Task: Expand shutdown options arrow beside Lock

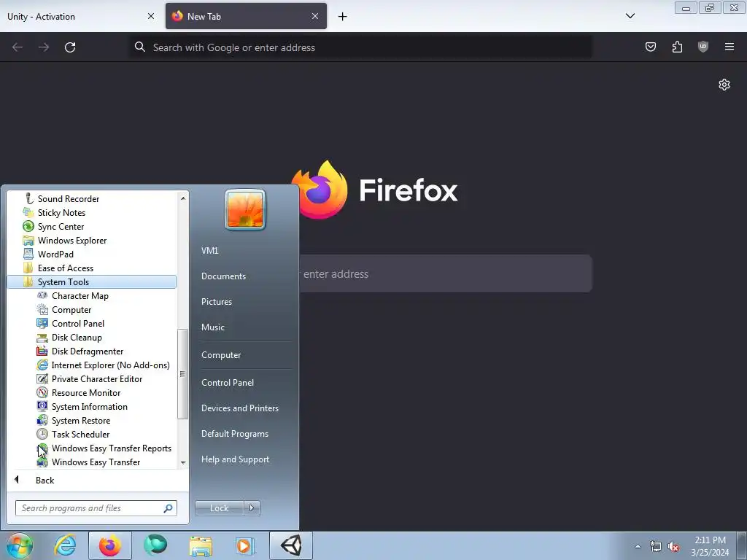Action: [x=252, y=508]
